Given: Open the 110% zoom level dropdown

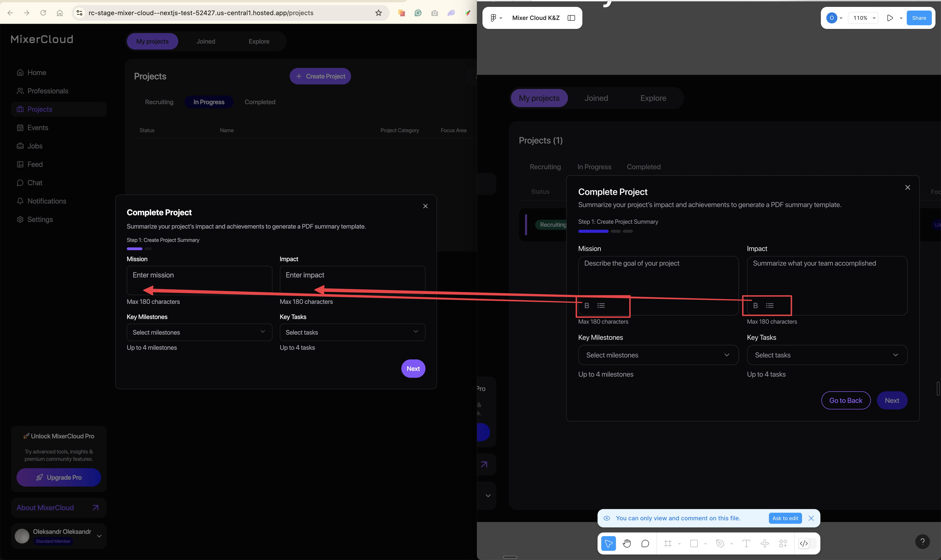Looking at the screenshot, I should coord(864,18).
